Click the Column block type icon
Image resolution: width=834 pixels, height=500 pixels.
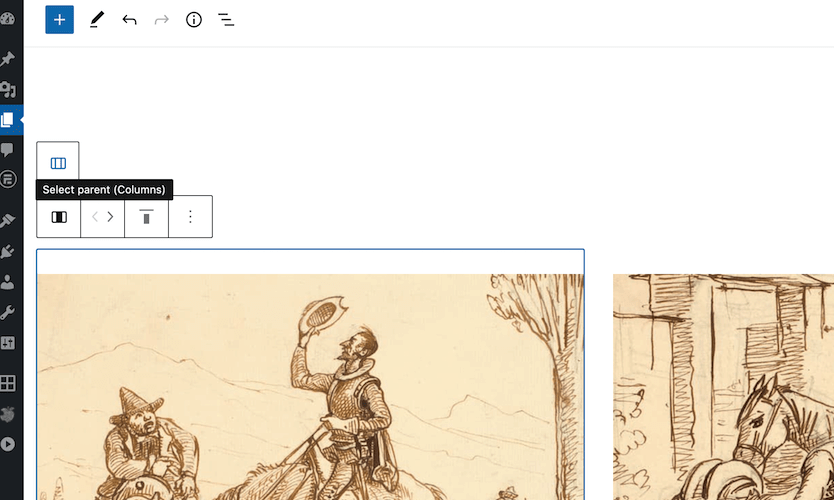[x=59, y=216]
